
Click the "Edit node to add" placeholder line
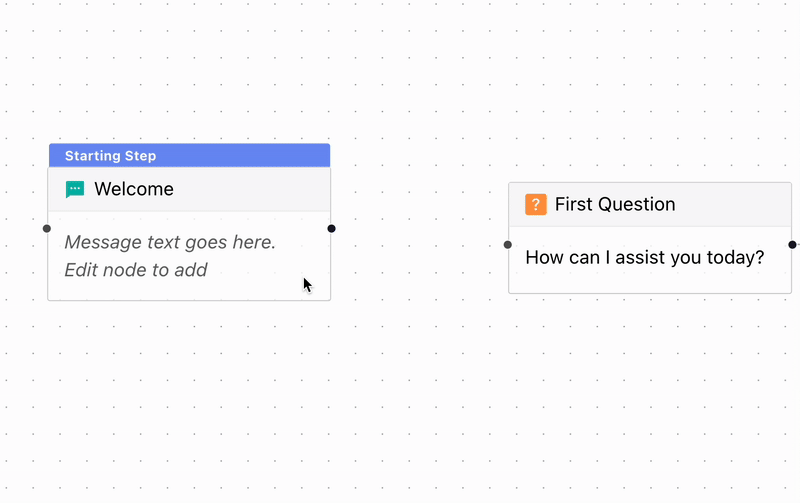(136, 270)
